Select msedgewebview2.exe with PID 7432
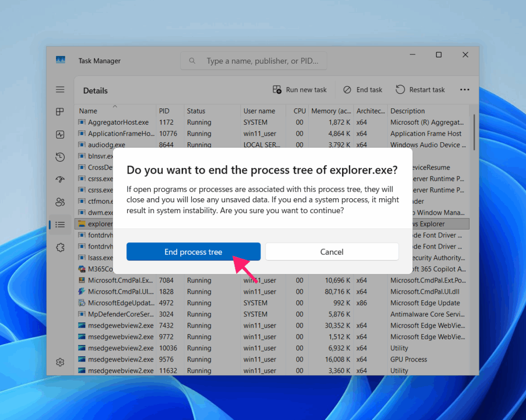Viewport: 526px width, 420px height. click(272, 326)
